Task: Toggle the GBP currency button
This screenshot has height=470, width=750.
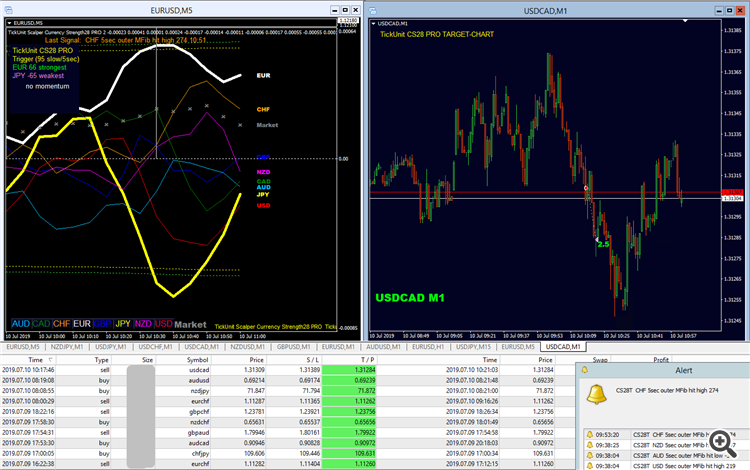Action: 102,324
